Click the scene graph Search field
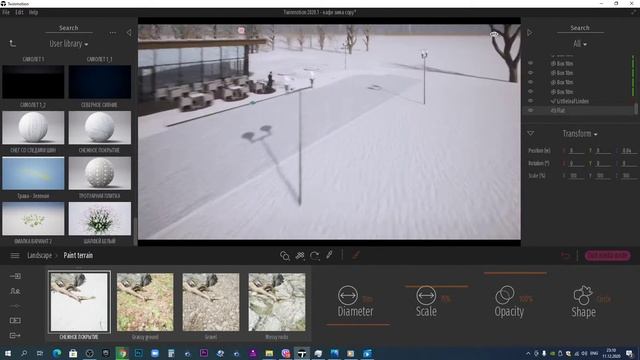Viewport: 640px width, 360px height. tap(580, 28)
